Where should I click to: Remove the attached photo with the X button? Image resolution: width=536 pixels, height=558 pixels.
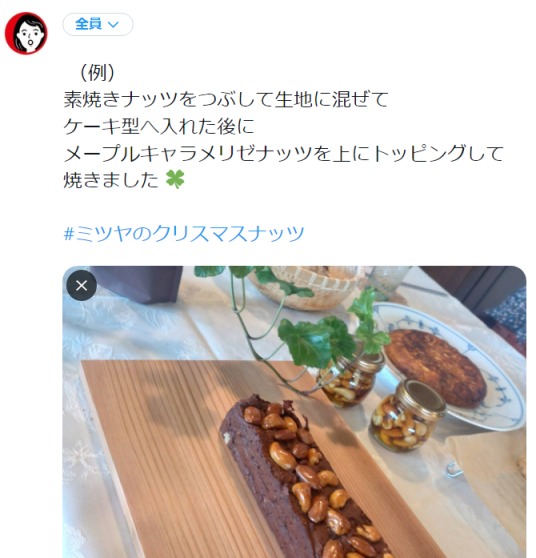(82, 285)
